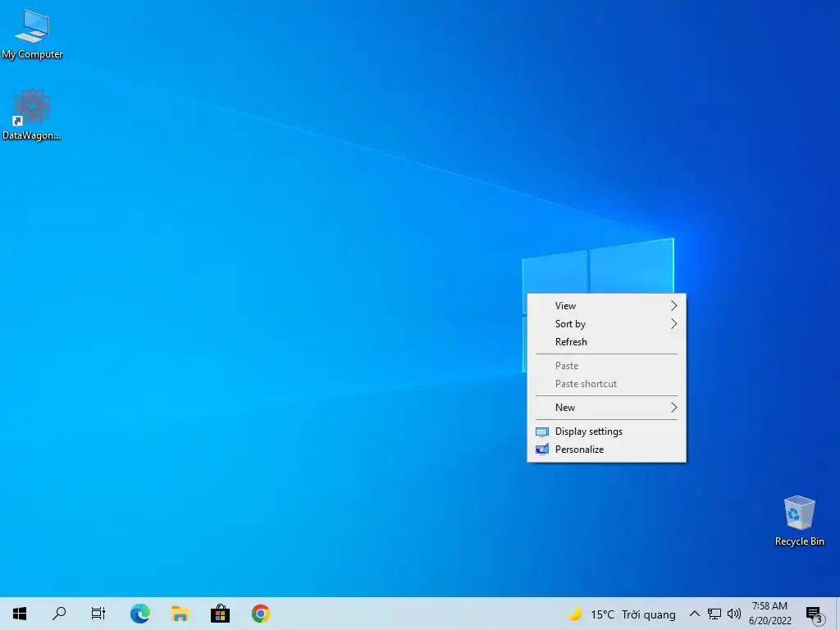Open the My Computer desktop icon

coord(32,34)
